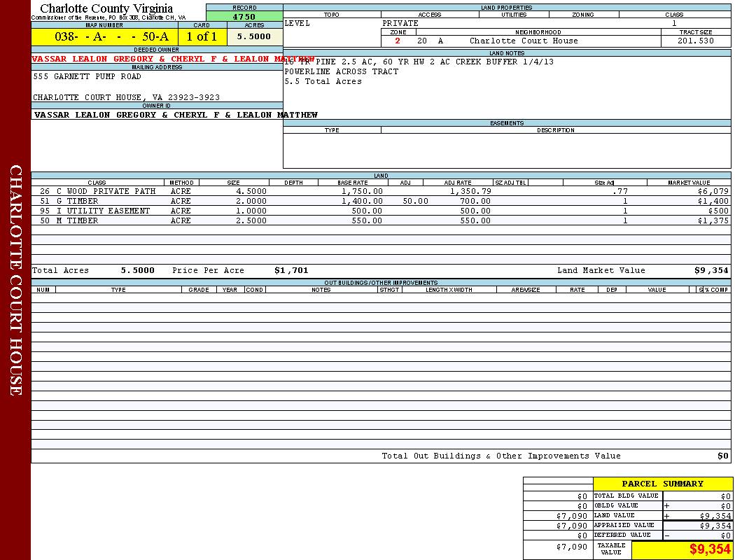Click the mailing address 555 Garnett Pump Road

87,77
